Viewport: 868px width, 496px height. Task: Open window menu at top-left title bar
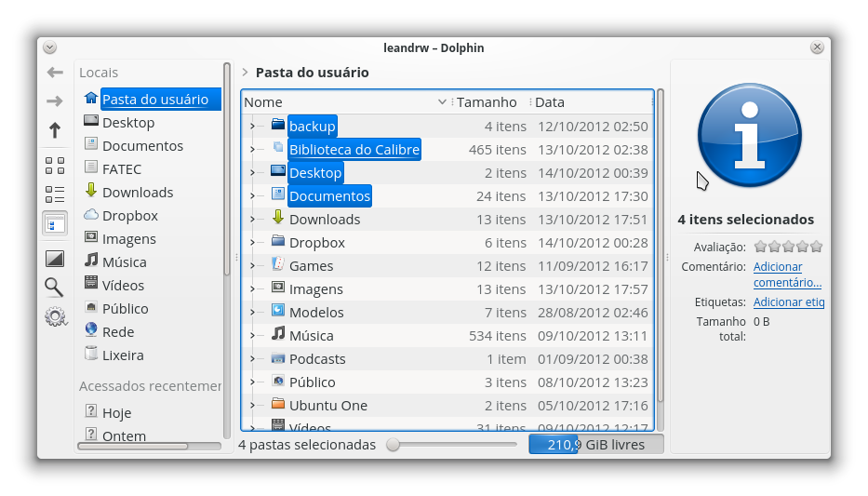click(x=50, y=47)
